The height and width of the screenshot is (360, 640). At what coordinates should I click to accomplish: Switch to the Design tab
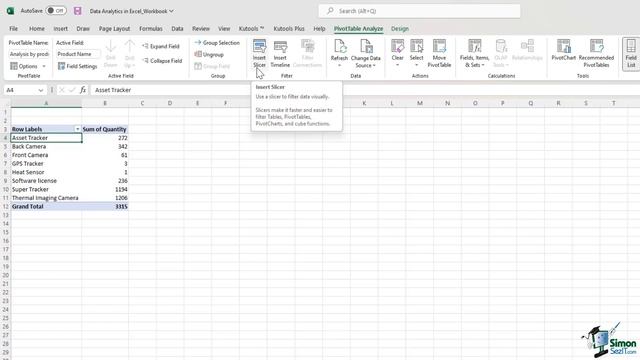tap(400, 29)
